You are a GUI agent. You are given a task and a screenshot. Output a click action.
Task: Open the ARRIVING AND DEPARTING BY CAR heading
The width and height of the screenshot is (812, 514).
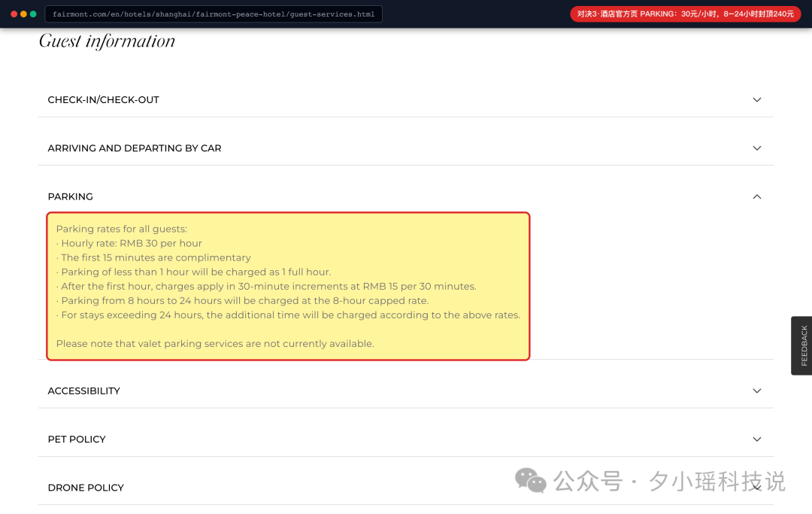135,148
